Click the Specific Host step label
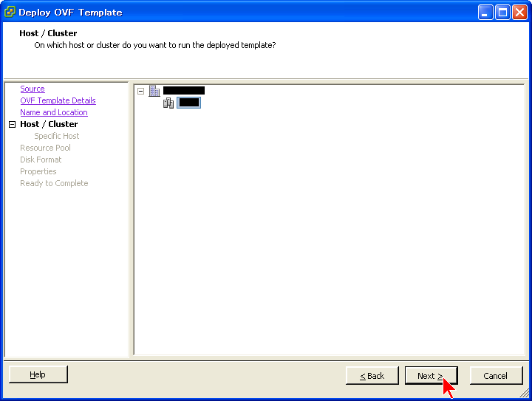This screenshot has width=532, height=401. (57, 136)
